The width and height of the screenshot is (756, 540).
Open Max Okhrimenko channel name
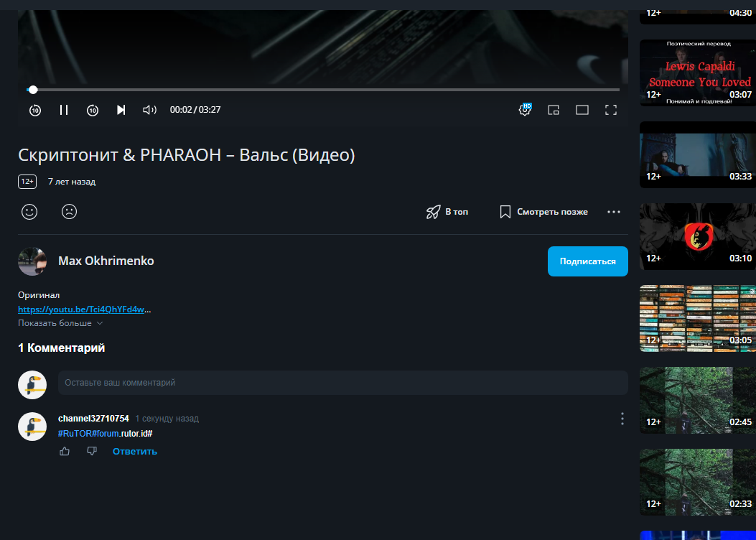tap(106, 261)
